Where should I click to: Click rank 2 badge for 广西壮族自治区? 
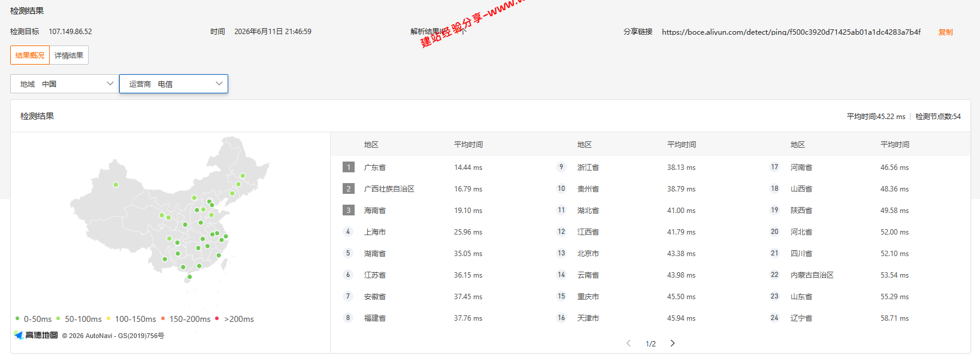click(x=349, y=188)
